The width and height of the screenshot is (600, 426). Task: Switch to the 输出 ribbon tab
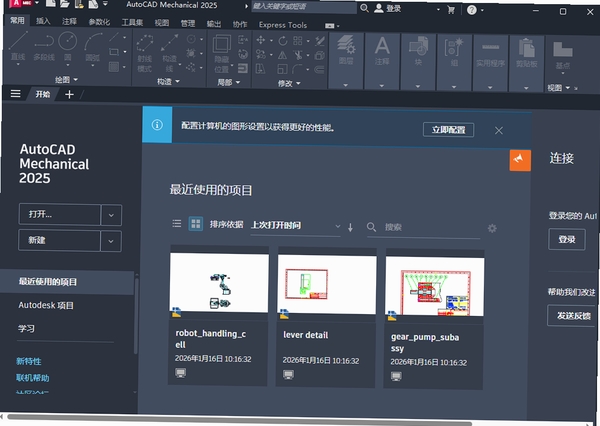[x=214, y=24]
